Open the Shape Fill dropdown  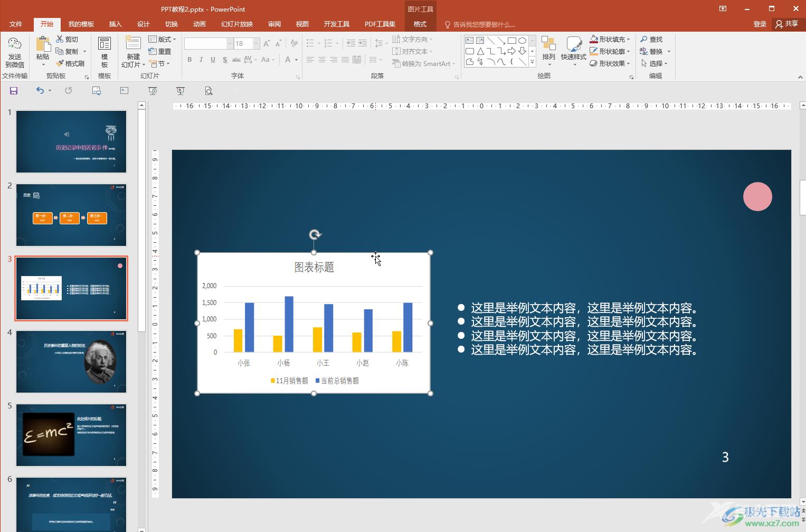click(610, 40)
